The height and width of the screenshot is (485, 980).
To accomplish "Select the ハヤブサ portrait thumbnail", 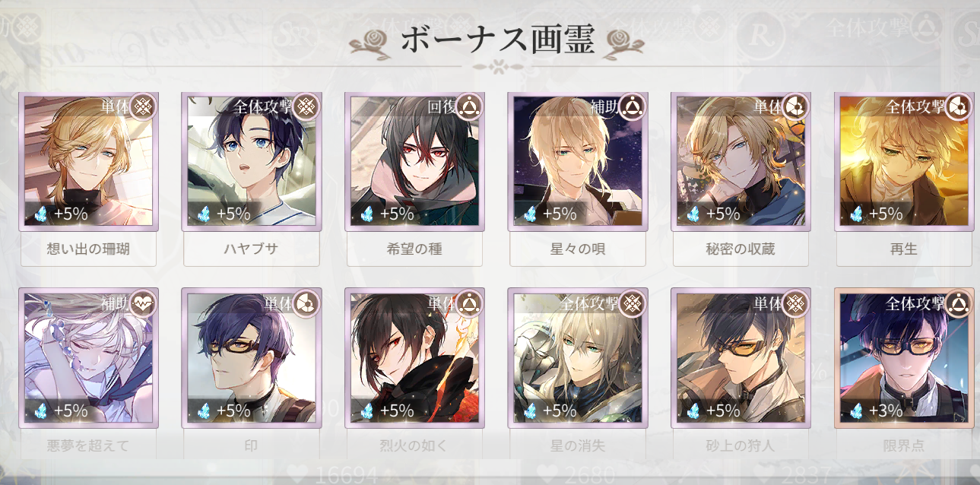I will pyautogui.click(x=252, y=162).
